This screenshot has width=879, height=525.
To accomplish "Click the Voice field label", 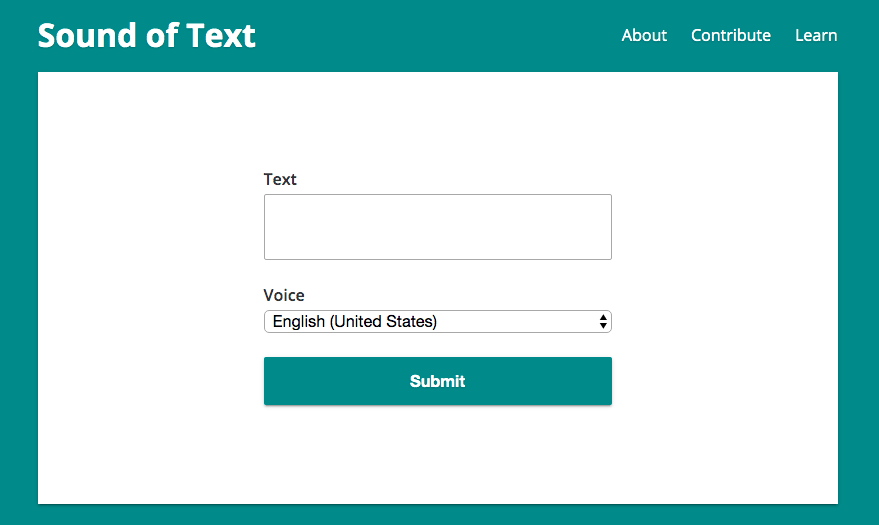I will click(284, 295).
